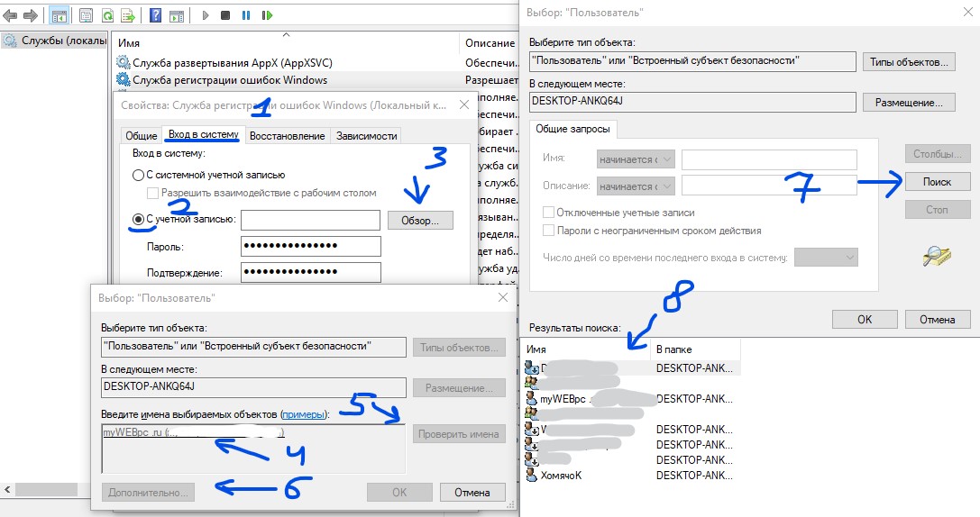Check Отключенные учетные записи checkbox
980x517 pixels.
549,213
